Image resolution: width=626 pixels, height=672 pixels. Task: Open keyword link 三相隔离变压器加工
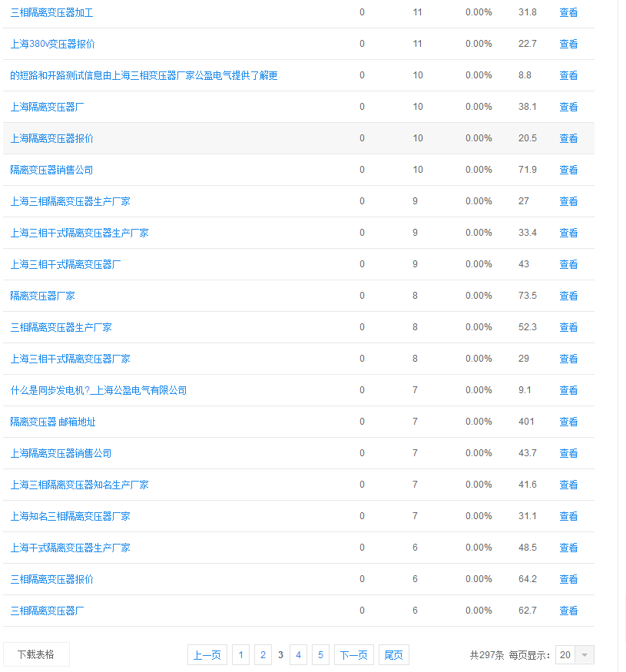tap(52, 13)
